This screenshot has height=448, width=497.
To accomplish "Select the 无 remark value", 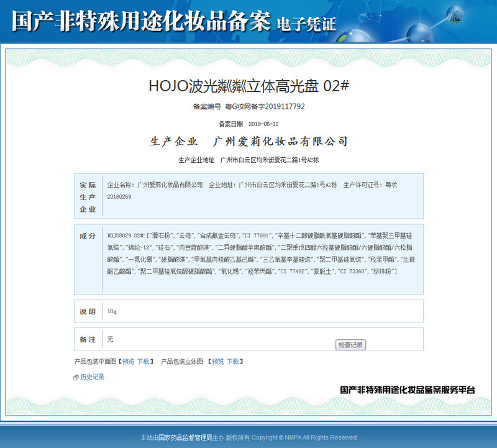I will pyautogui.click(x=111, y=339).
